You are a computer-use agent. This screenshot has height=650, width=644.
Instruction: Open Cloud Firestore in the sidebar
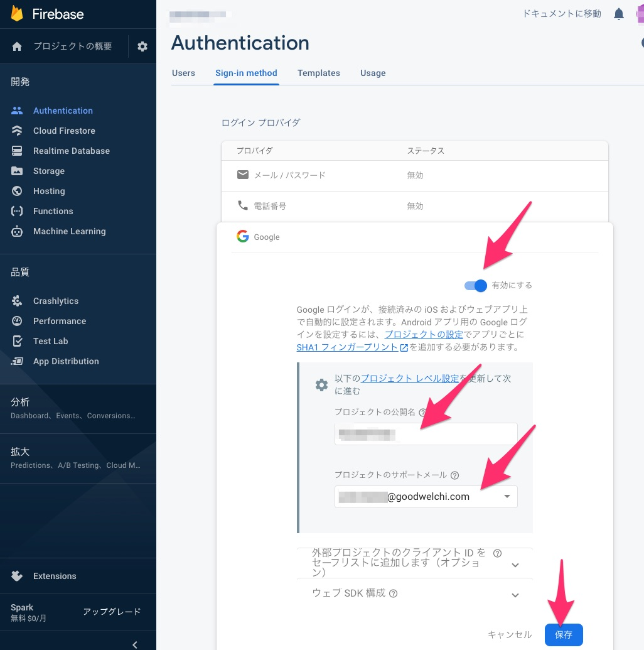pos(64,131)
